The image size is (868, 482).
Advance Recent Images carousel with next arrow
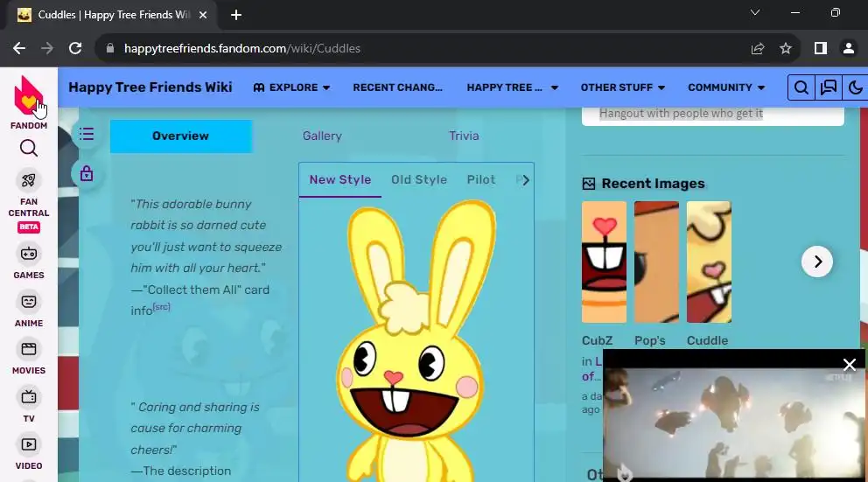click(817, 262)
